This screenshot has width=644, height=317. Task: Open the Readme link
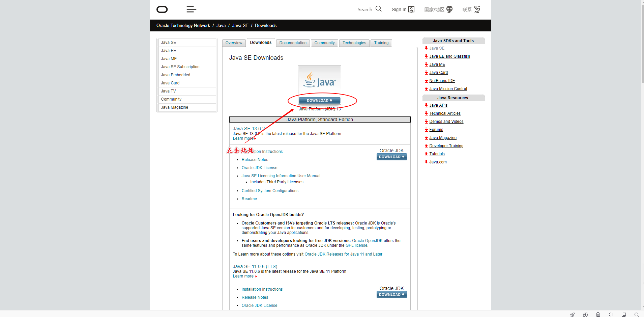(249, 199)
